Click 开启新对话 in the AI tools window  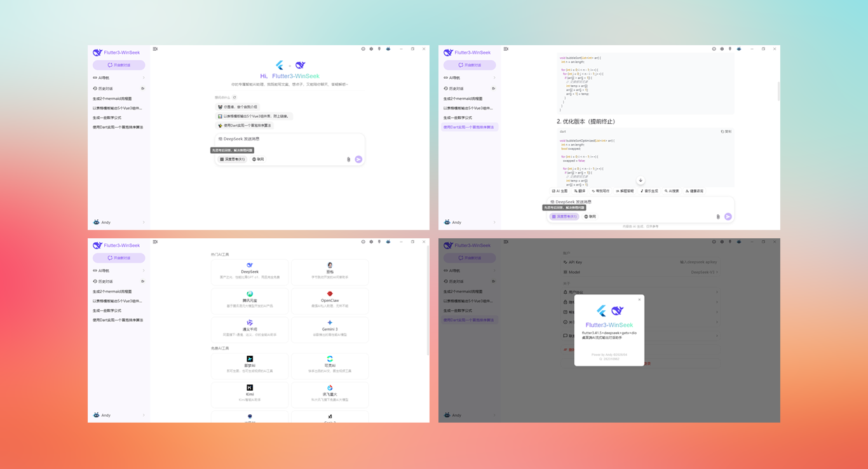(119, 257)
